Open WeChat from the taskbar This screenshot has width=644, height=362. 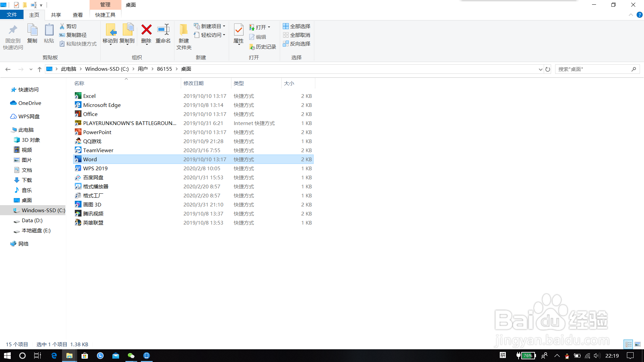[131, 356]
